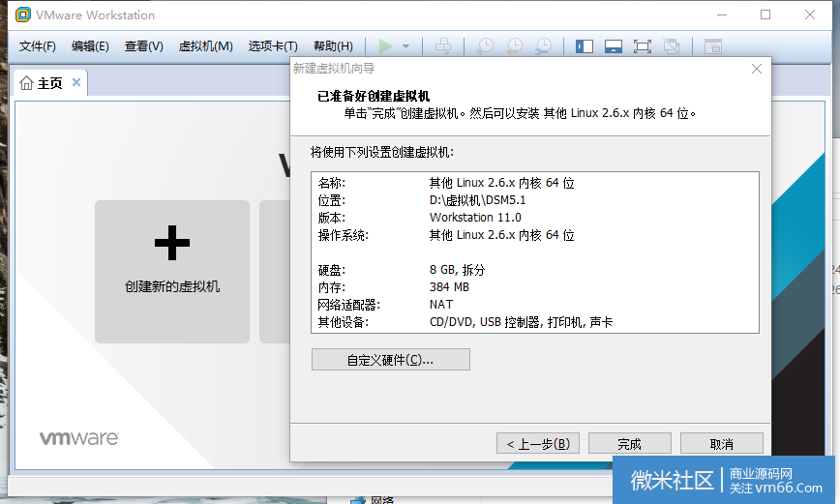Open the power options dropdown arrow

[x=406, y=46]
